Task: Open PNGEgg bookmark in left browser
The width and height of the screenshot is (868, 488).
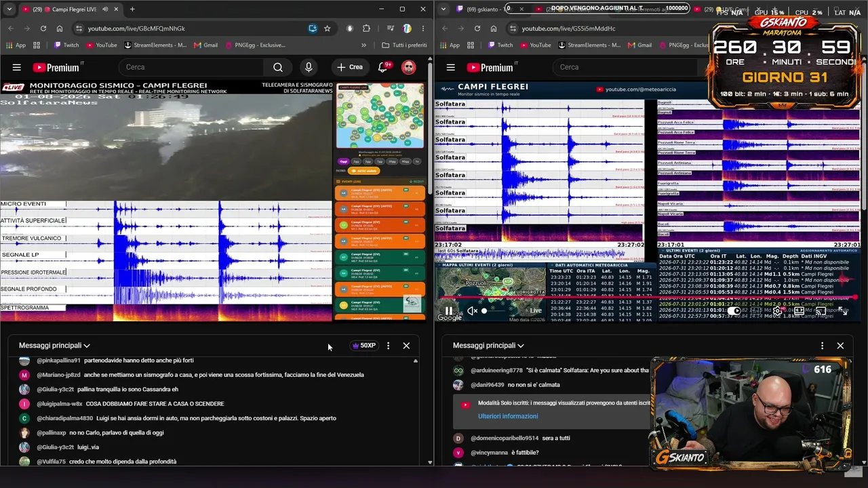Action: point(256,45)
